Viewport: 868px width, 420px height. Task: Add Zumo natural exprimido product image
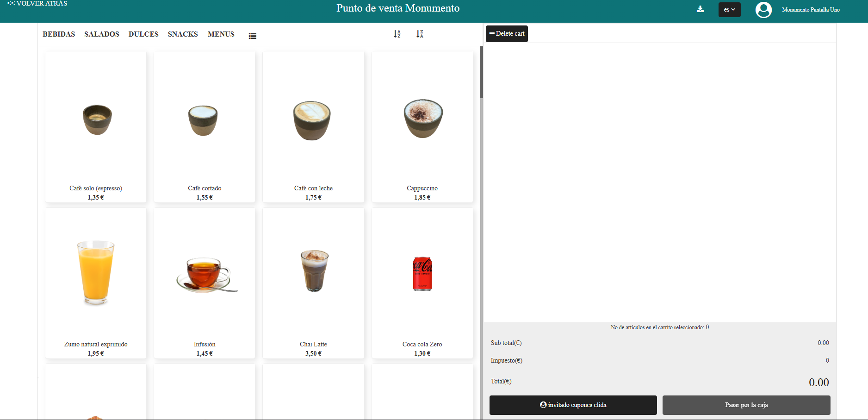point(96,272)
